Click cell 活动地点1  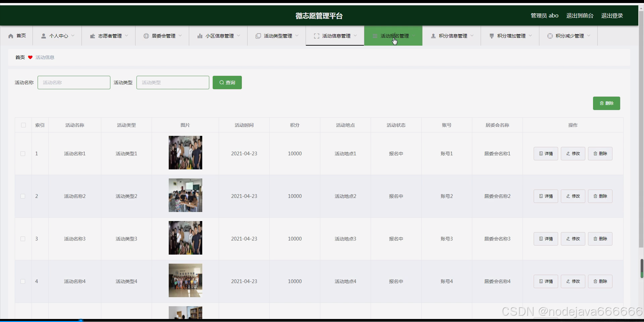click(x=345, y=154)
